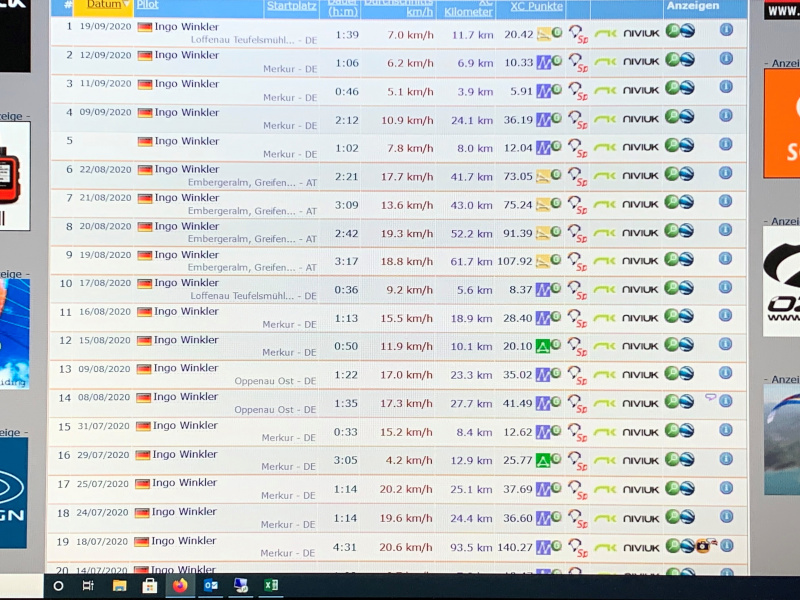The image size is (800, 600).
Task: Open flight detail magnifier for the 107.92 points flight
Action: coord(672,260)
